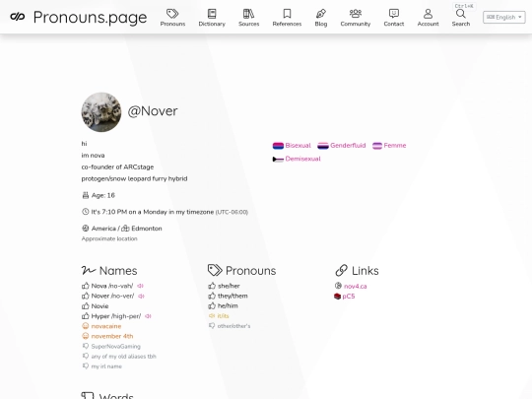Click the red cube icon beside pC5

tap(337, 297)
